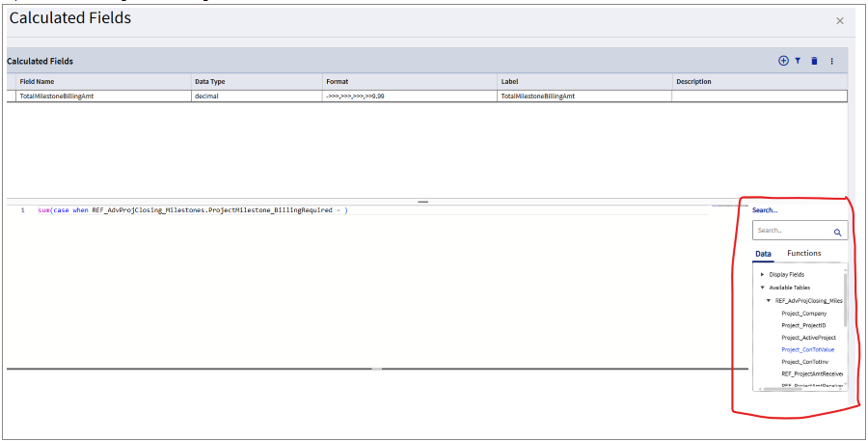
Task: Select REF_ProjectAmtReceived in the tree
Action: point(811,373)
